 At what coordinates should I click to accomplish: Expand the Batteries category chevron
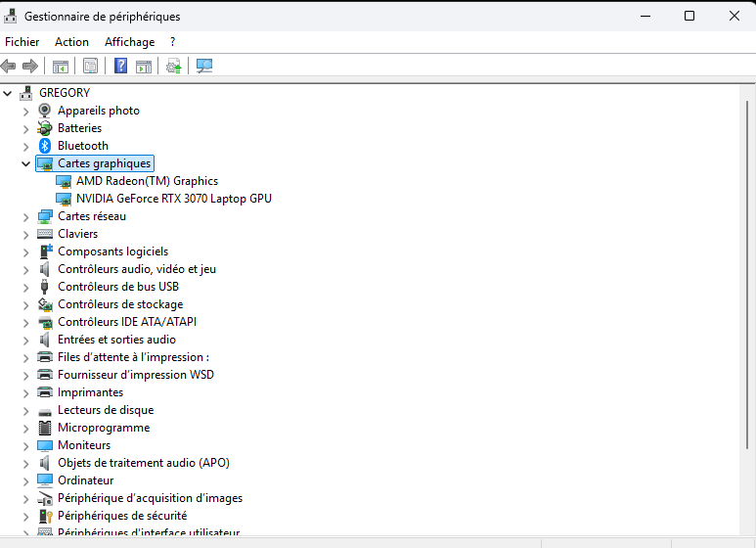point(26,129)
